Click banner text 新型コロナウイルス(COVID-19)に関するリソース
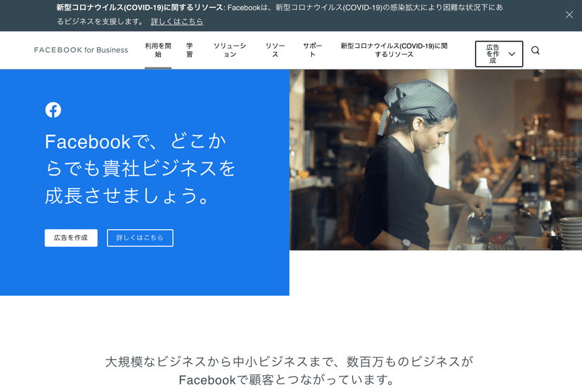Viewport: 582px width, 392px height. 140,8
